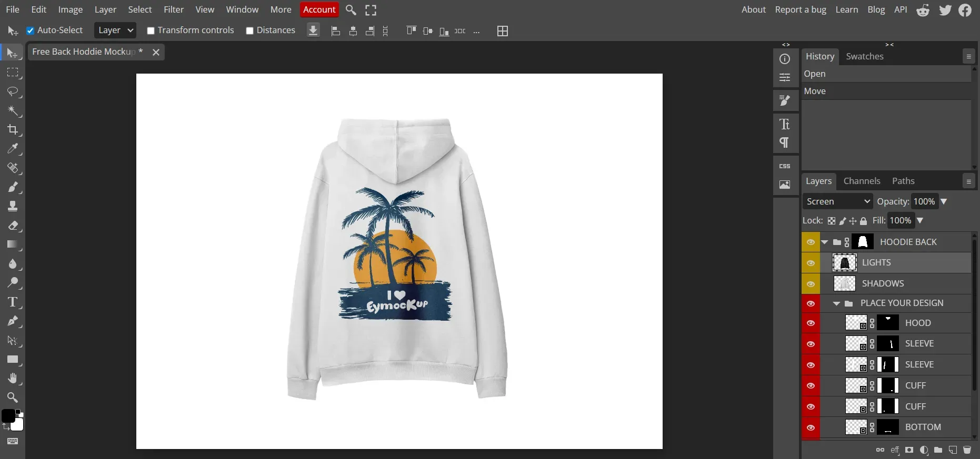Hide the SHADOWS layer
Screen dimensions: 980x459
(811, 284)
